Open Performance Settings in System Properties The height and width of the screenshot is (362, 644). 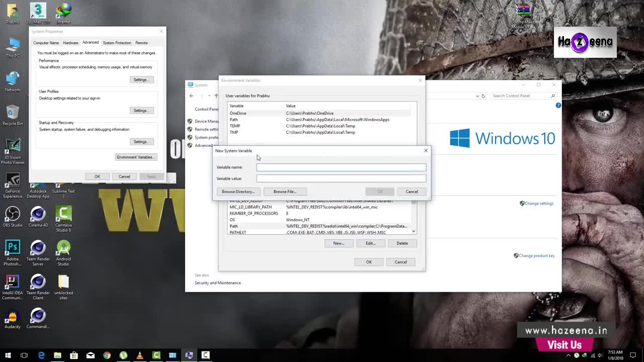141,79
